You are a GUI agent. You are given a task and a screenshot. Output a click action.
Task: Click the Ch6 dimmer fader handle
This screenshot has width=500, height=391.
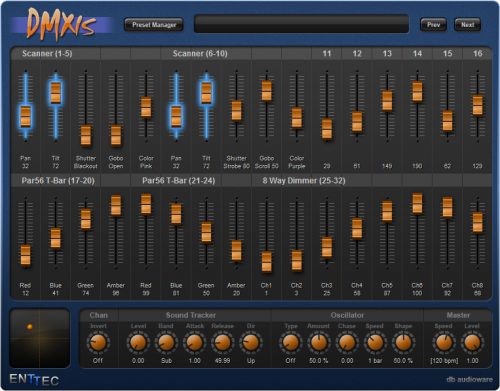pyautogui.click(x=417, y=203)
